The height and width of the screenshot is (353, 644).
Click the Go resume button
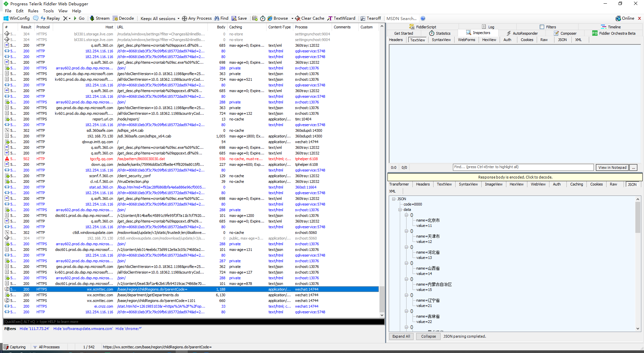[x=79, y=18]
